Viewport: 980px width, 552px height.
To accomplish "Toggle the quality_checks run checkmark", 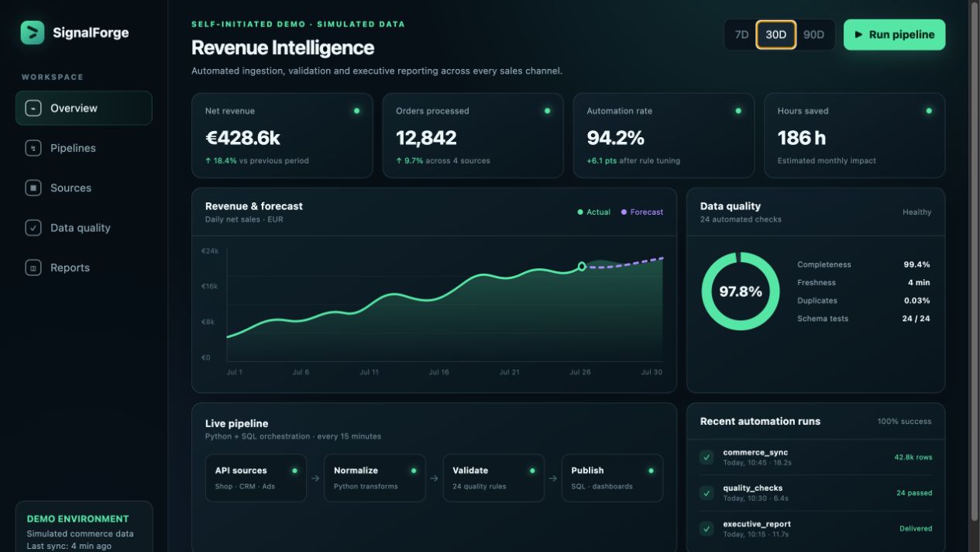I will (x=707, y=493).
